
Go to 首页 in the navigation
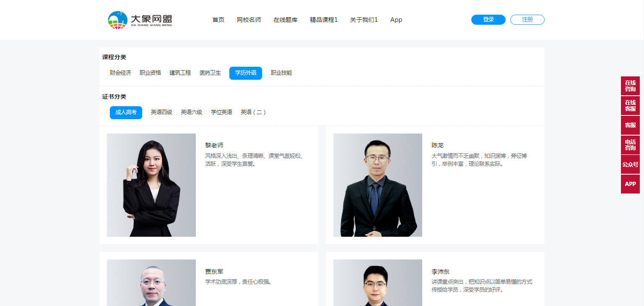tap(218, 20)
